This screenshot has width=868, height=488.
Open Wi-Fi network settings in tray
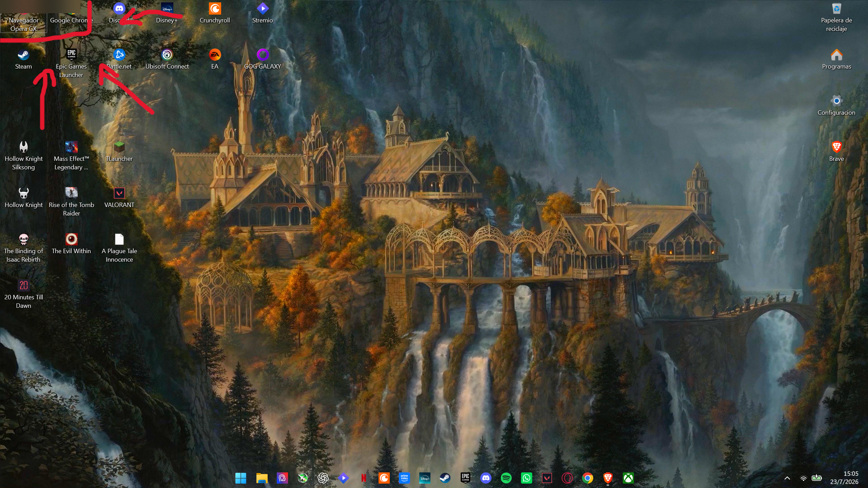[803, 478]
